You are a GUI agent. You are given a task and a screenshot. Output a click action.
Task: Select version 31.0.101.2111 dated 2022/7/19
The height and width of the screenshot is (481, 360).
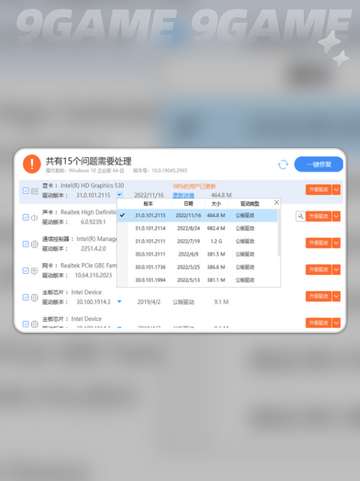click(x=197, y=241)
